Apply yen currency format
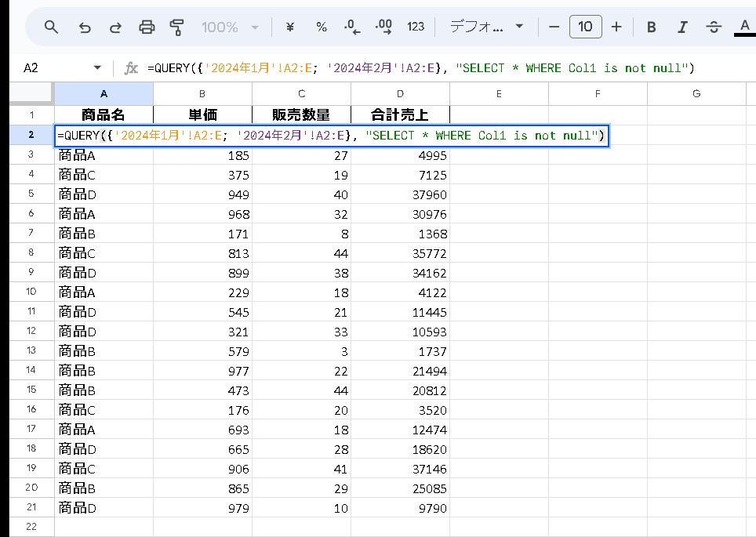 click(x=290, y=27)
